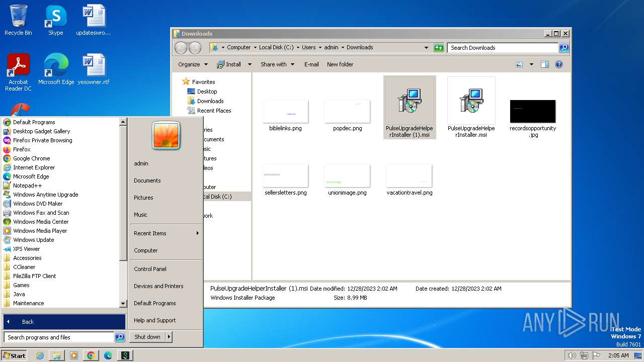Open XPS Viewer from programs list
This screenshot has height=362, width=644.
pyautogui.click(x=26, y=249)
